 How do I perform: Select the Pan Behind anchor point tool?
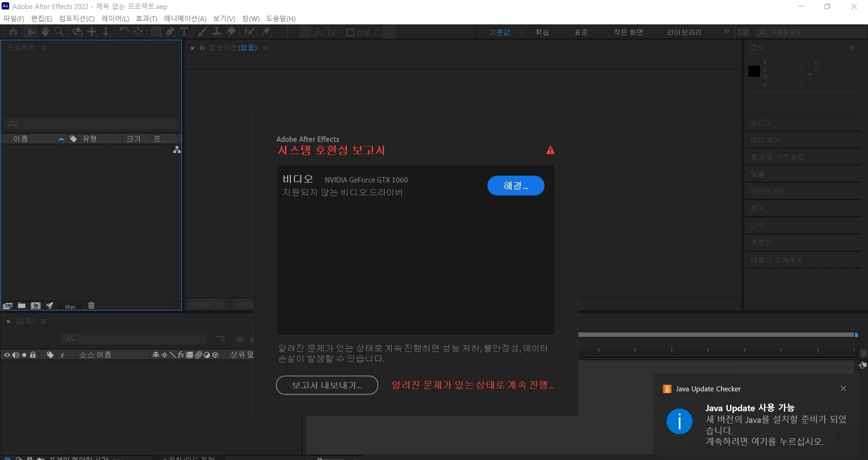(138, 32)
